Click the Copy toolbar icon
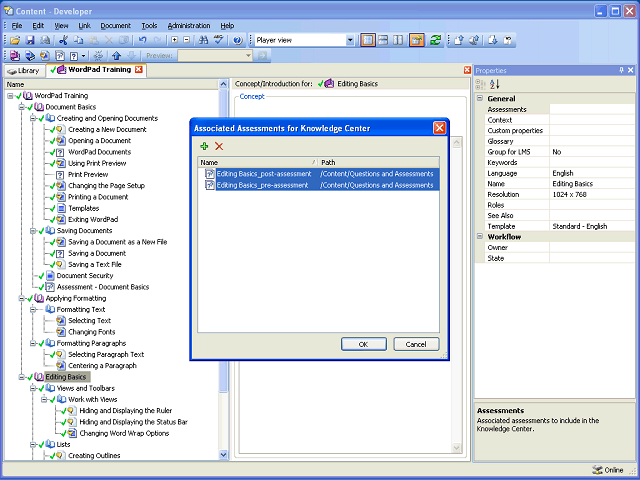Image resolution: width=640 pixels, height=480 pixels. pos(78,40)
